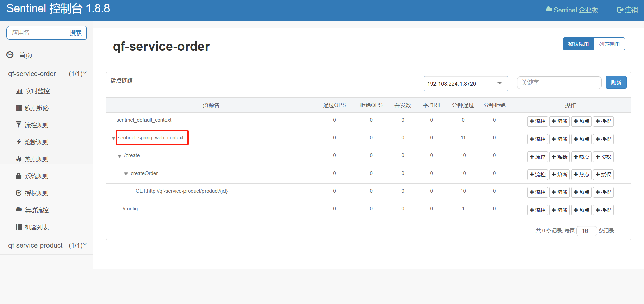
Task: Click the Sentinel 控制台 1.8.8 title
Action: [x=58, y=8]
